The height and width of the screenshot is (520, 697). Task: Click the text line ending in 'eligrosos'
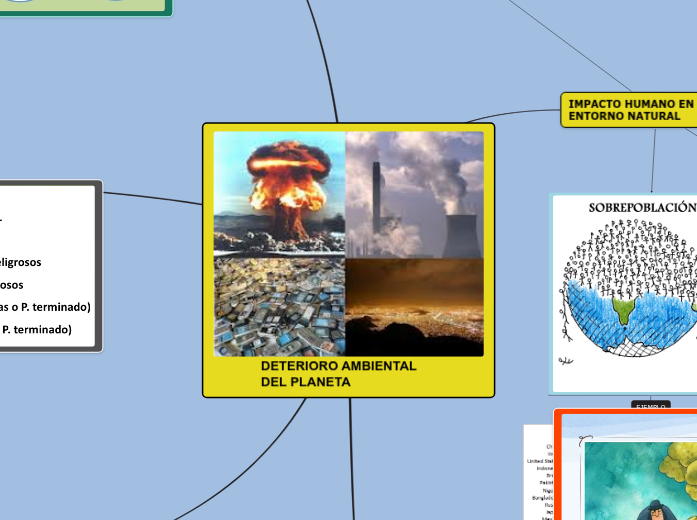(x=20, y=262)
